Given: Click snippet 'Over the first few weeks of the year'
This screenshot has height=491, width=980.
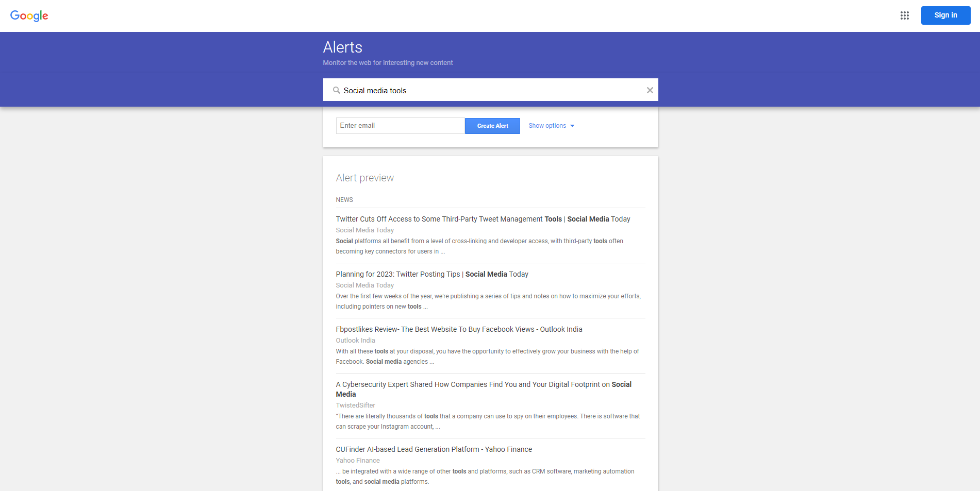Looking at the screenshot, I should coord(488,301).
